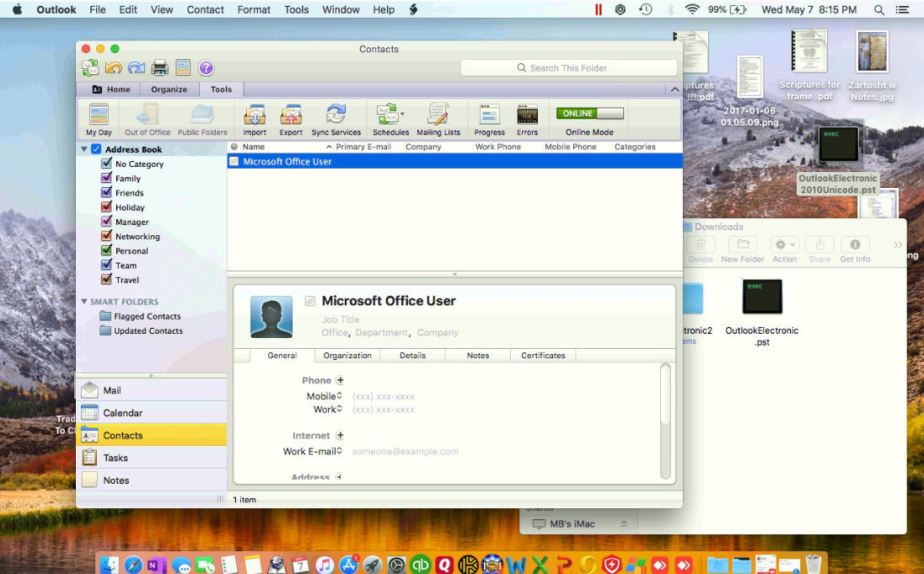Uncheck the Networking category checkbox
This screenshot has height=574, width=924.
107,236
